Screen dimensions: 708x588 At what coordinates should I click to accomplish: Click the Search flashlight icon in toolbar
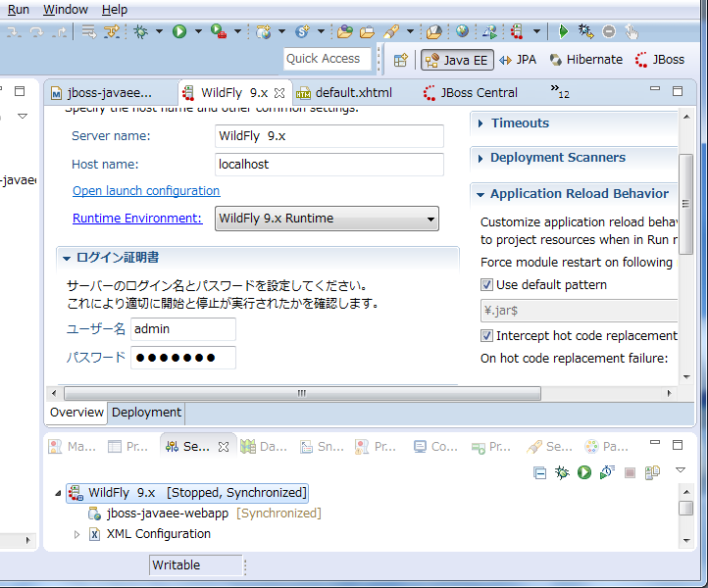coord(391,31)
